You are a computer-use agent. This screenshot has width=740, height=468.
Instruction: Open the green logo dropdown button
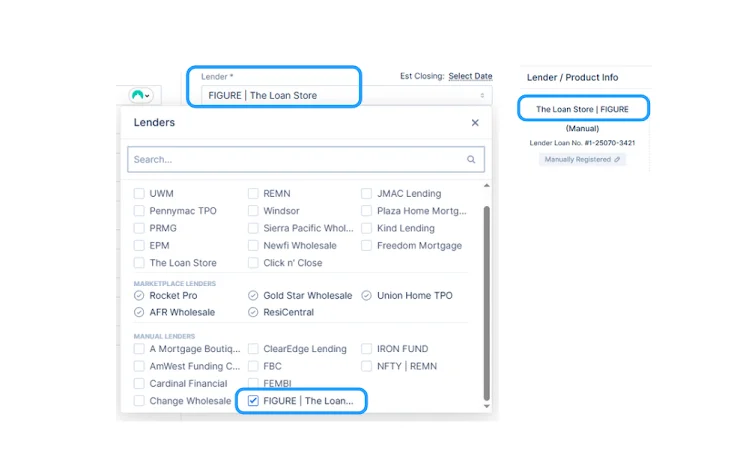click(141, 95)
